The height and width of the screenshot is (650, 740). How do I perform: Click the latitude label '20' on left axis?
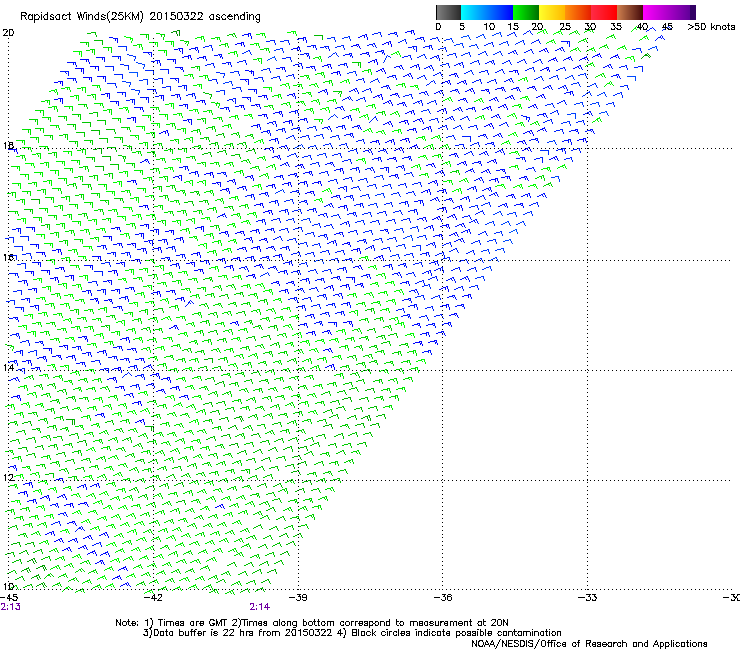coord(8,33)
